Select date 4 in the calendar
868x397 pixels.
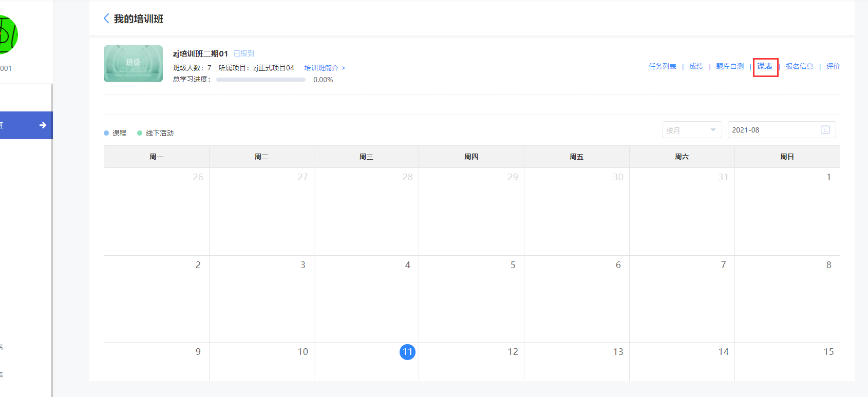coord(408,265)
